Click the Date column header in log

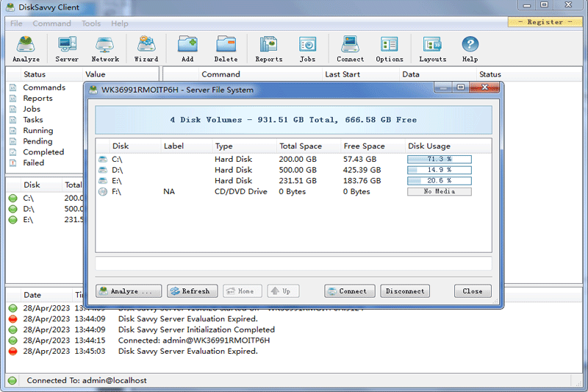(32, 295)
